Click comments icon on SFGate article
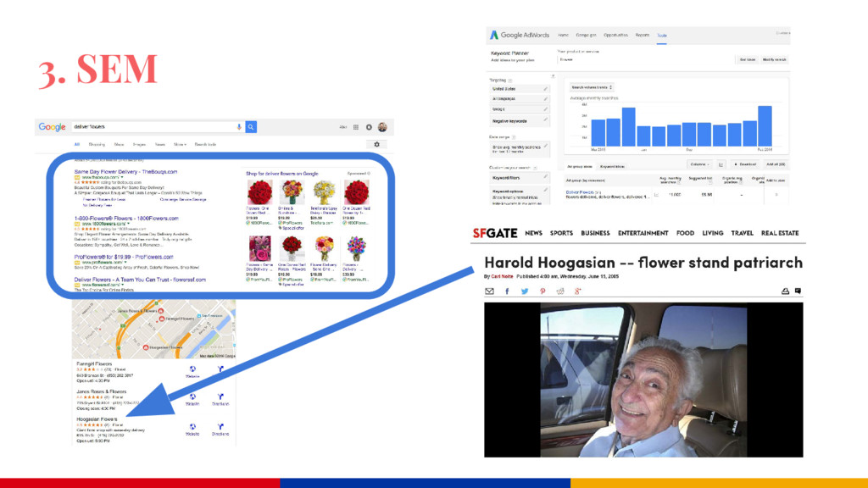 798,291
